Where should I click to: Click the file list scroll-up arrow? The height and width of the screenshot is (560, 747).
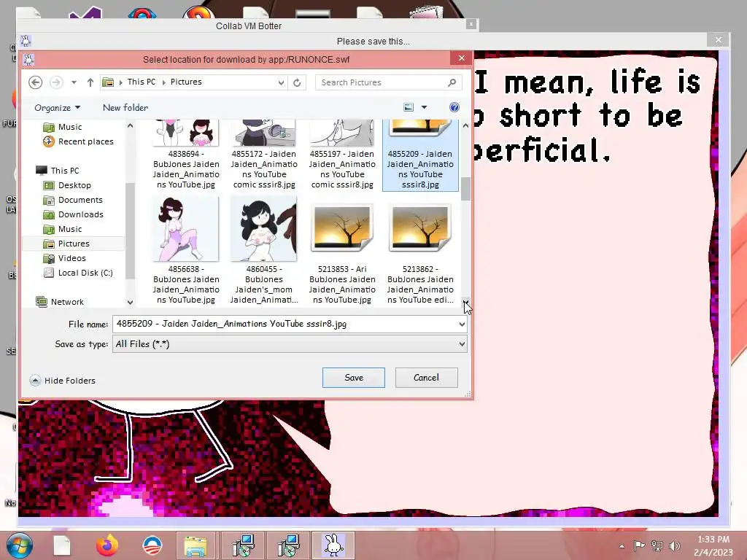pyautogui.click(x=465, y=125)
